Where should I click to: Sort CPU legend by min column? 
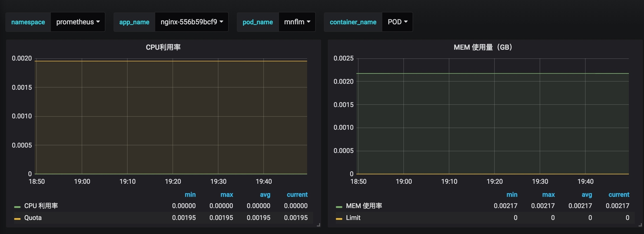[x=190, y=195]
